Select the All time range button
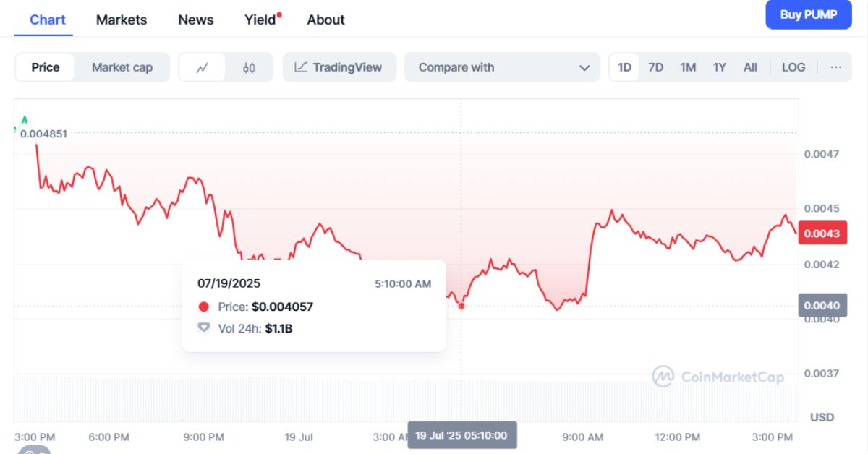 pyautogui.click(x=750, y=67)
